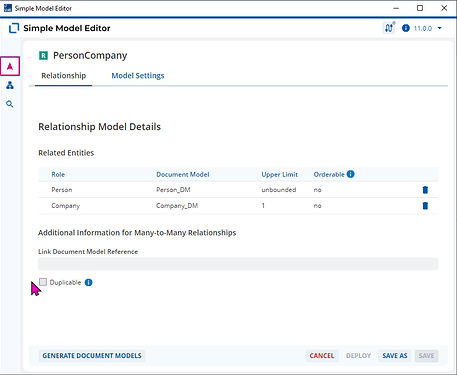The width and height of the screenshot is (457, 375).
Task: Click the Save As button
Action: (x=395, y=356)
